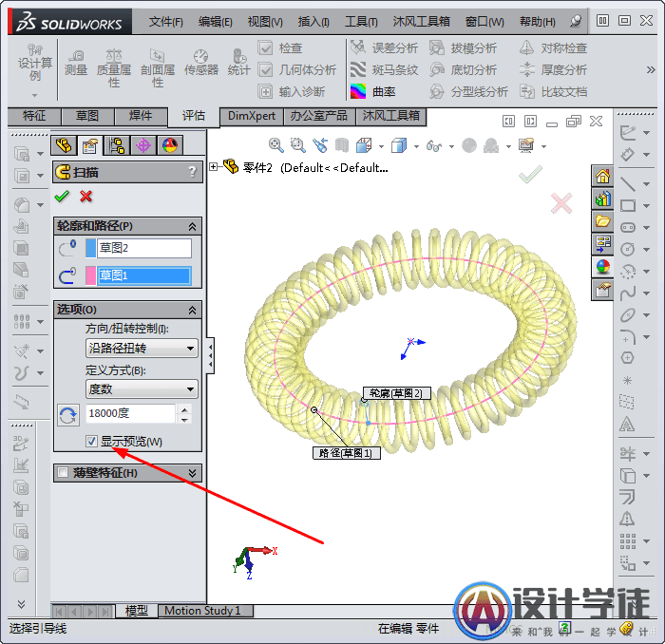Toggle Curvature (曲率) display

(x=373, y=91)
